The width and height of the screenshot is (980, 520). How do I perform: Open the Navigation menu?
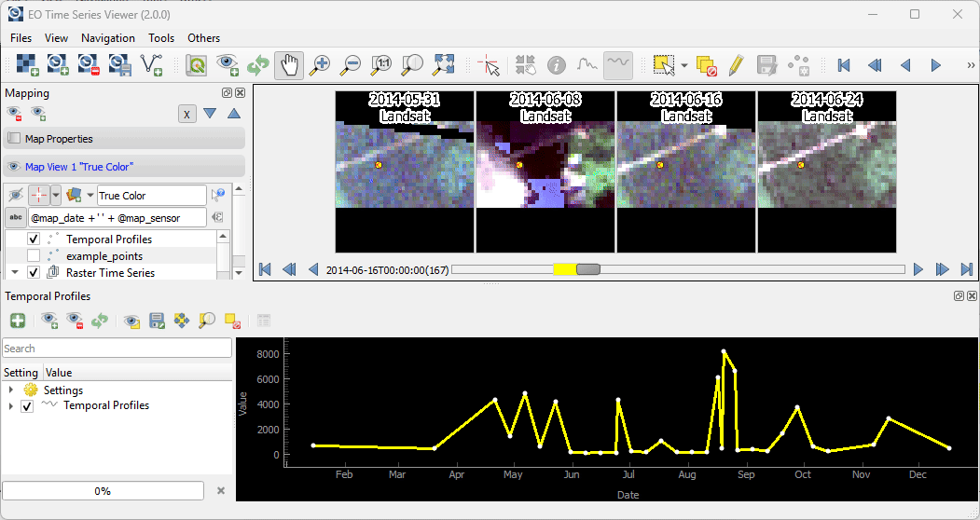(108, 37)
